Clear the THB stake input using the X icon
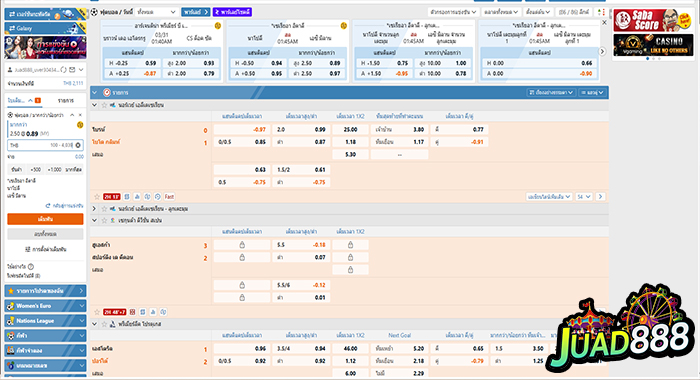This screenshot has height=380, width=700. click(x=78, y=145)
